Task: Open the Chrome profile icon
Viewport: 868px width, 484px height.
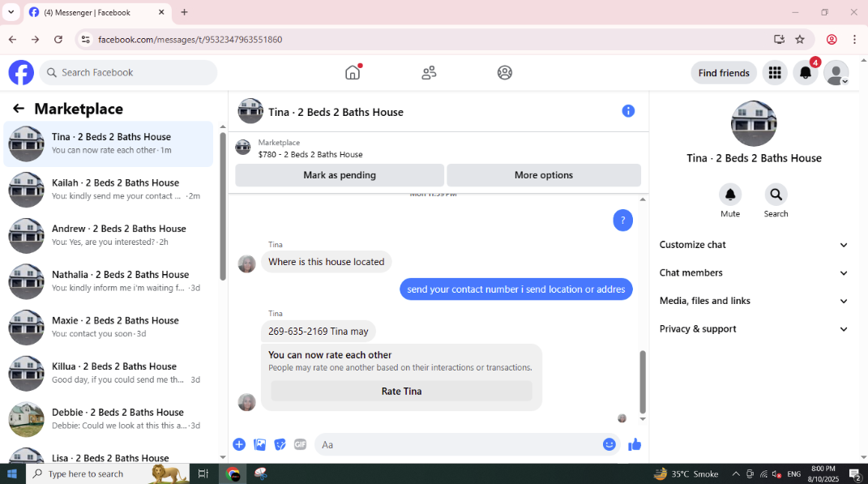Action: coord(832,39)
